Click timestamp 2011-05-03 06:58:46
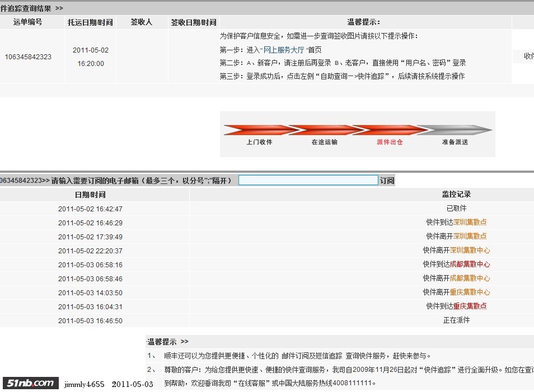The image size is (534, 392). point(90,278)
